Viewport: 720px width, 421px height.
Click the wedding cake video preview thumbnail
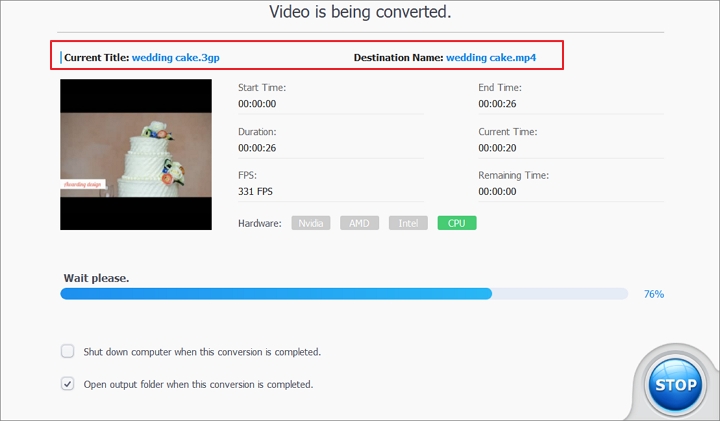(136, 154)
